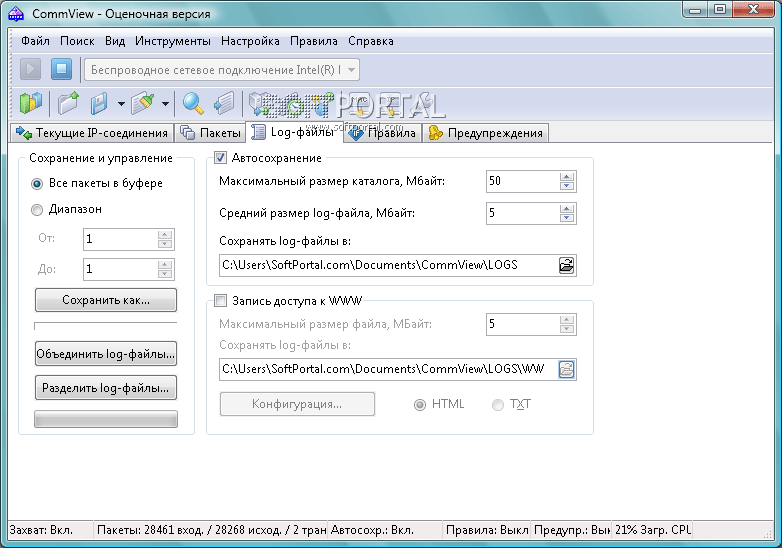Open the Поиск menu
The height and width of the screenshot is (548, 782).
(x=77, y=41)
